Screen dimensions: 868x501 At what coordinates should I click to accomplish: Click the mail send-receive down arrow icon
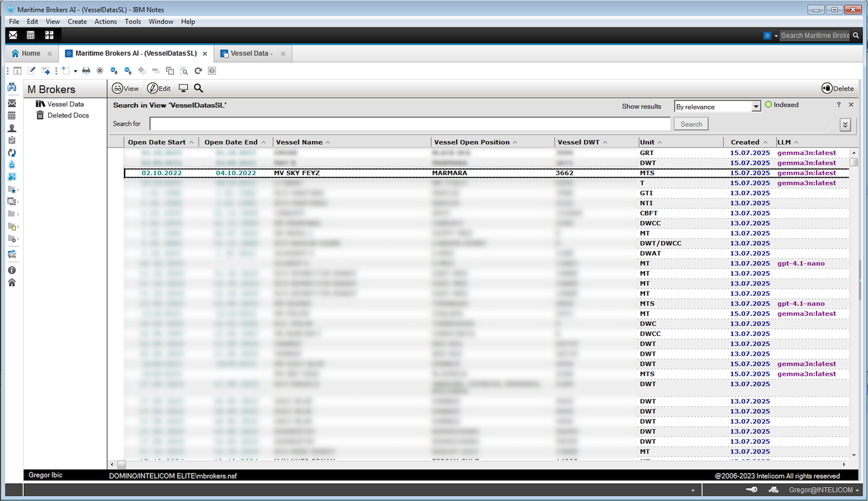(114, 71)
